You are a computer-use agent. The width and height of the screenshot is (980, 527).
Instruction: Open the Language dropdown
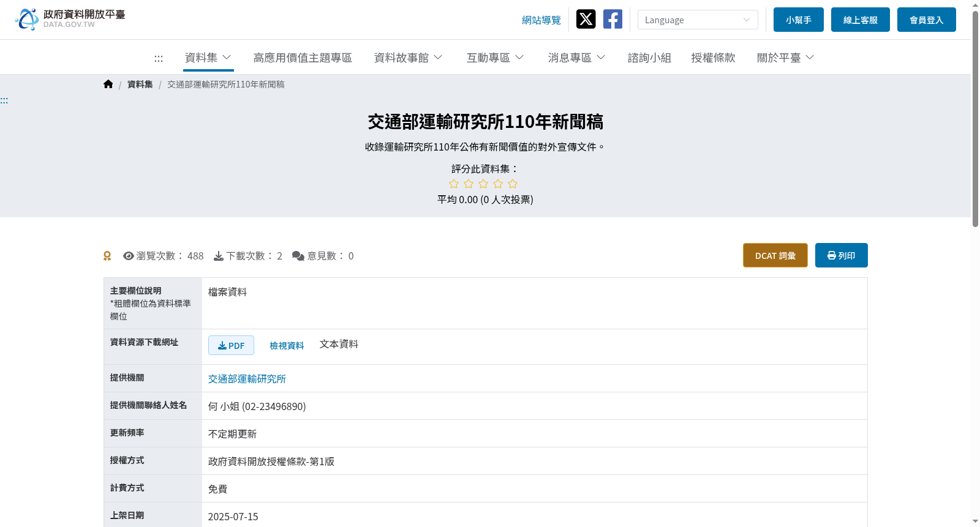[x=698, y=20]
